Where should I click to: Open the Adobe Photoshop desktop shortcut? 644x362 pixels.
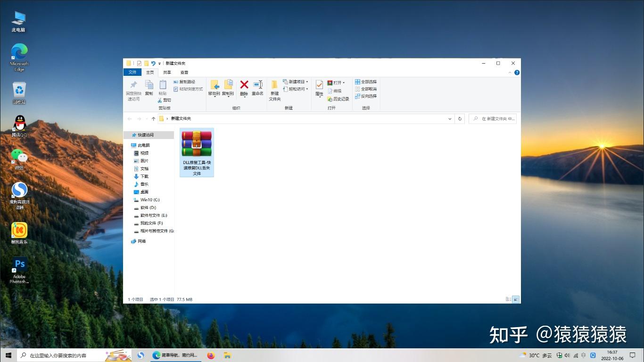point(19,271)
